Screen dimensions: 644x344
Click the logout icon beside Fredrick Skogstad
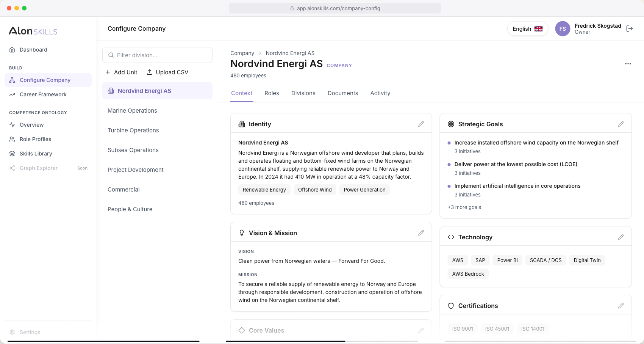tap(630, 29)
